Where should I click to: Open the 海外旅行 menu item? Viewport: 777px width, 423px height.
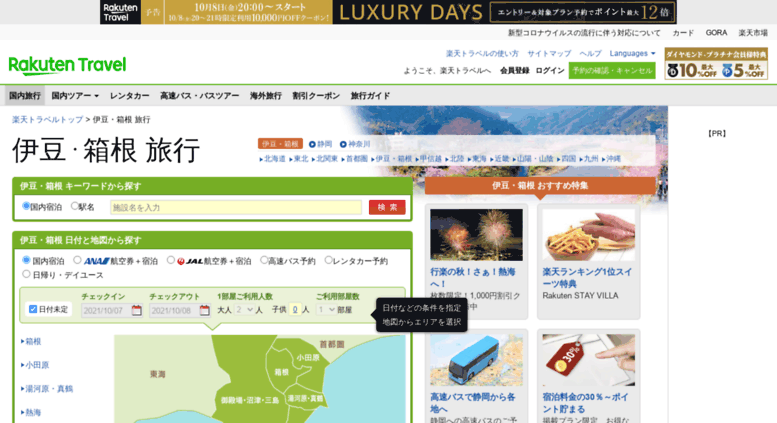click(266, 96)
